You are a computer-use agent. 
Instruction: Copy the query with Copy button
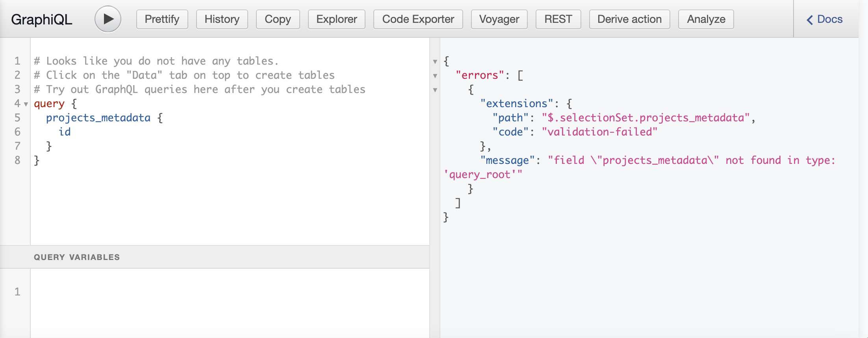click(278, 19)
